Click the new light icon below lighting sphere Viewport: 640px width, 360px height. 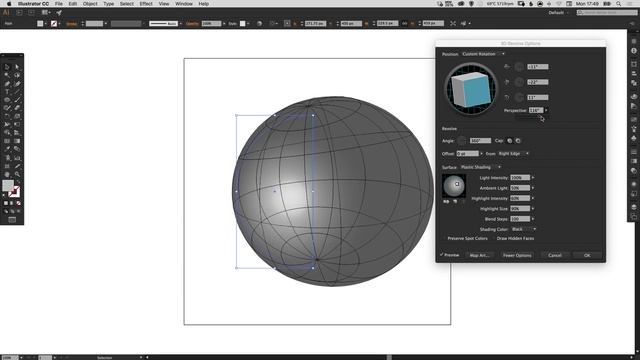[x=455, y=201]
